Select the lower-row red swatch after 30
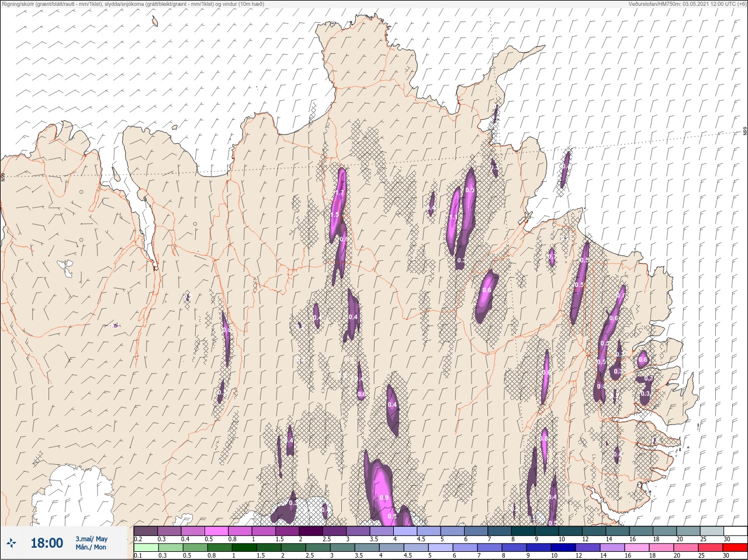Screen dimensions: 748x560 [736, 548]
